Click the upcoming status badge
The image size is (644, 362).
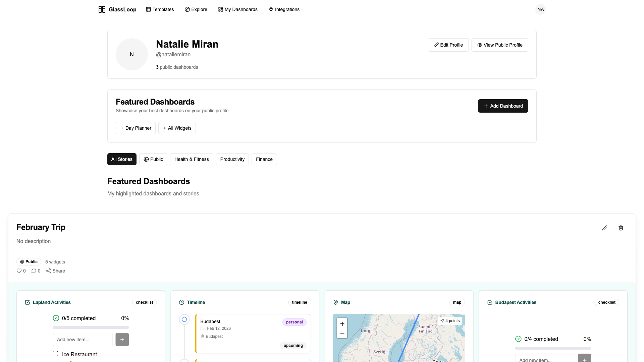(293, 346)
